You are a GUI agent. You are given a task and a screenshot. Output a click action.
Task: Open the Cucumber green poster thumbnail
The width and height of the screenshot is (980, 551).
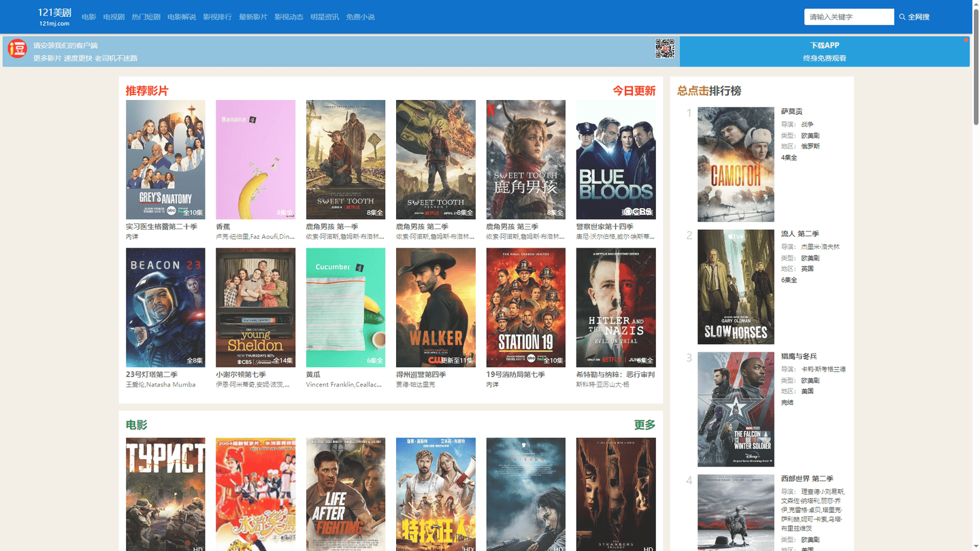(346, 307)
